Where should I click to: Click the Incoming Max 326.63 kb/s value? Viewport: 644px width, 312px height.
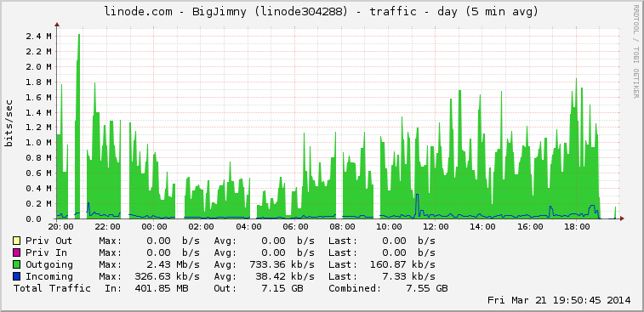point(167,276)
